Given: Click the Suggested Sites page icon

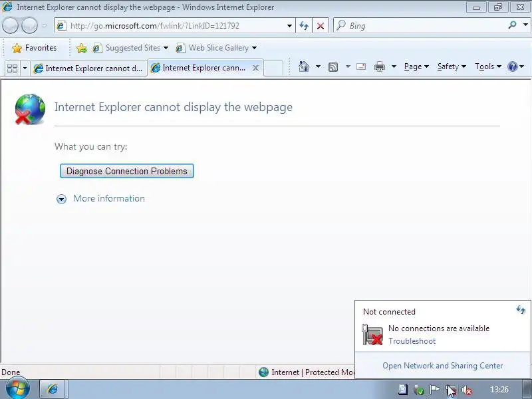Looking at the screenshot, I should 97,48.
